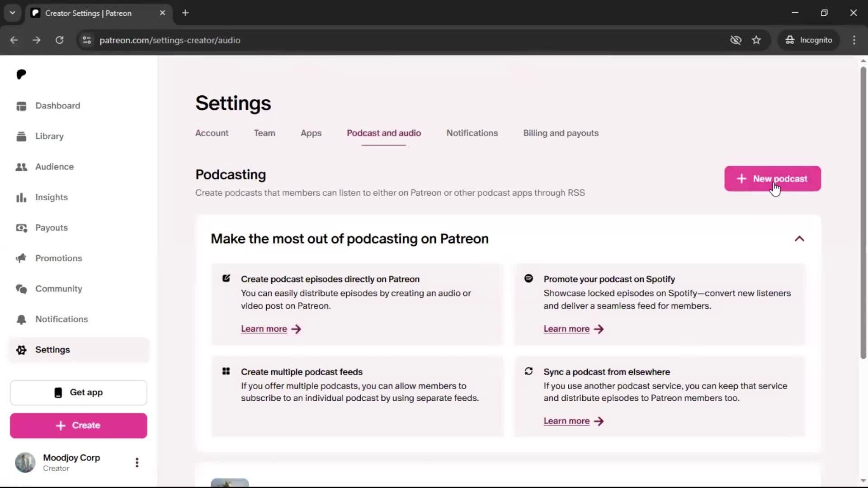The image size is (868, 488).
Task: Bookmark this page with star icon
Action: click(756, 40)
